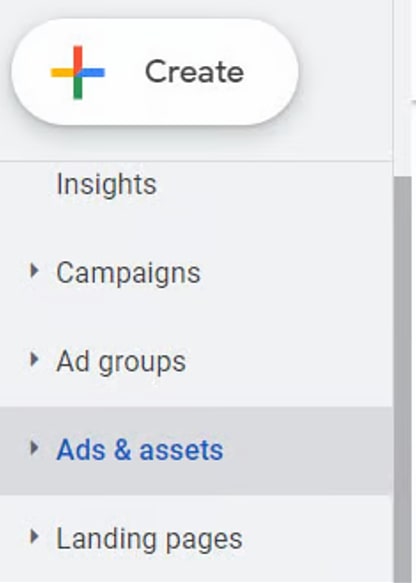Expand the Ads & assets arrow
The width and height of the screenshot is (416, 583).
point(34,448)
